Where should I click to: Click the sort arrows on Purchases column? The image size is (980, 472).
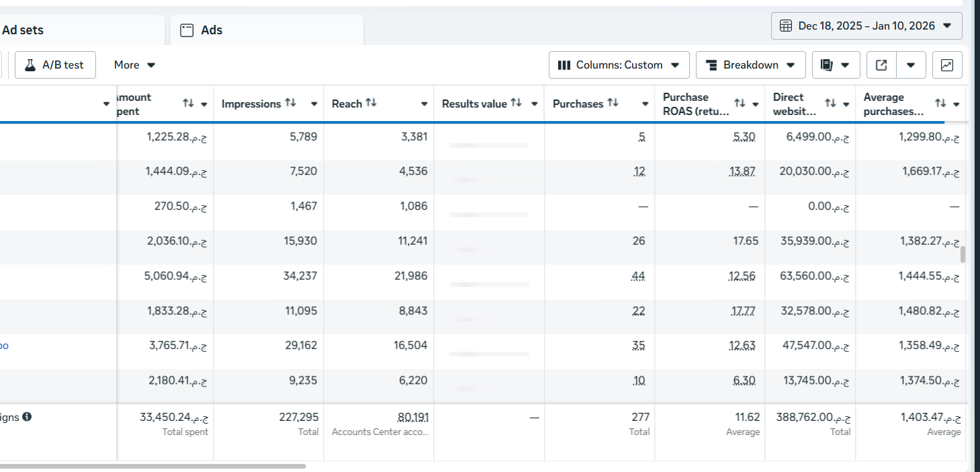pyautogui.click(x=613, y=103)
